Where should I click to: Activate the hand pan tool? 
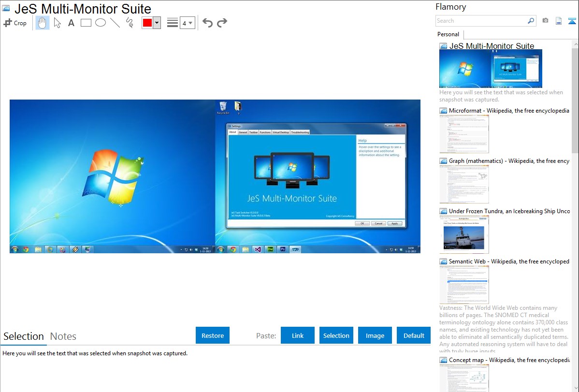pos(43,23)
